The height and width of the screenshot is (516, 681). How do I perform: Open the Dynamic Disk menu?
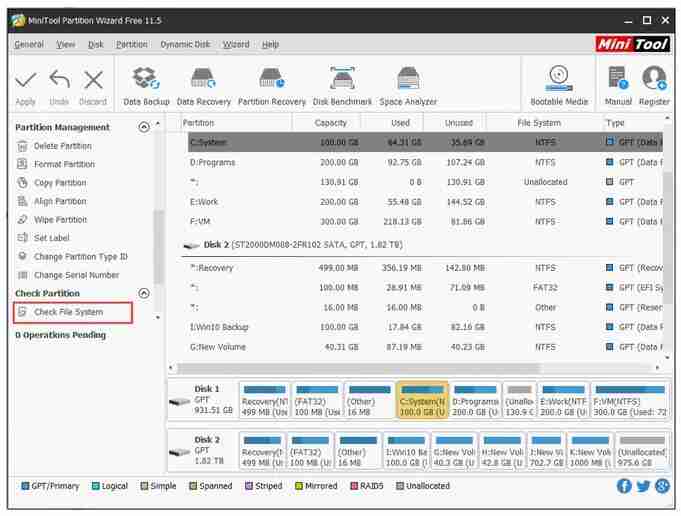click(185, 45)
